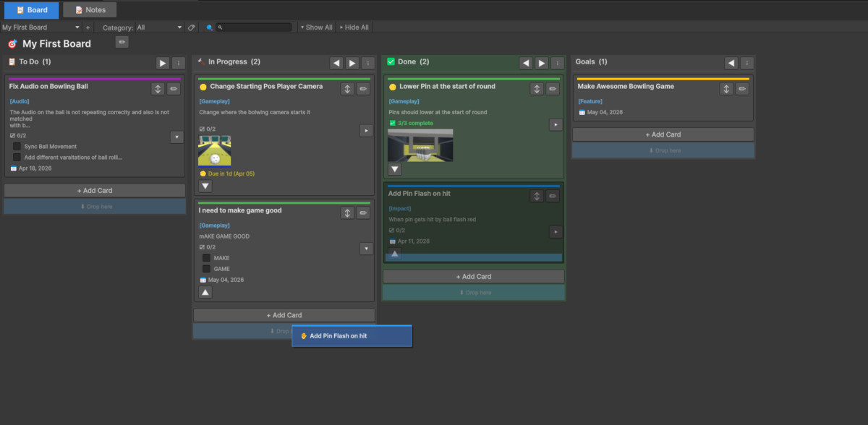Click move handle on Make Awesome Bowling Game card
The height and width of the screenshot is (425, 868).
726,89
